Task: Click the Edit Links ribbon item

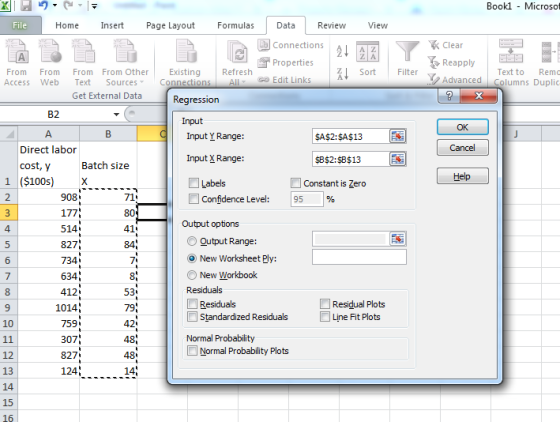Action: click(x=284, y=80)
